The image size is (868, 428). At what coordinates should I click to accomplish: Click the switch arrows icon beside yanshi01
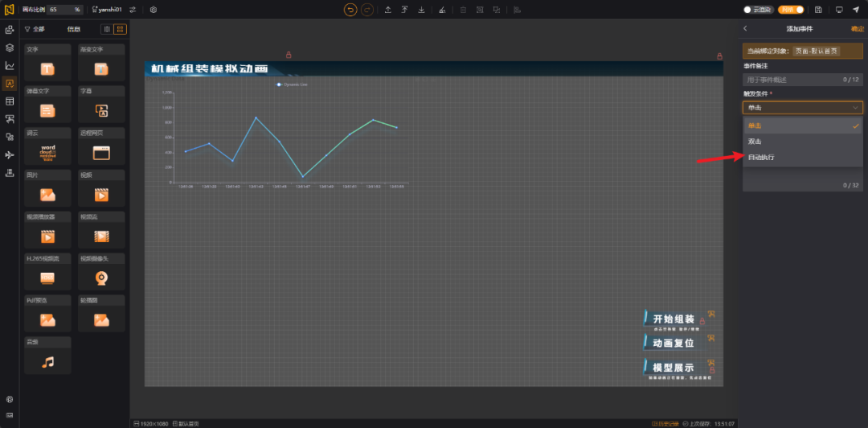(x=133, y=10)
